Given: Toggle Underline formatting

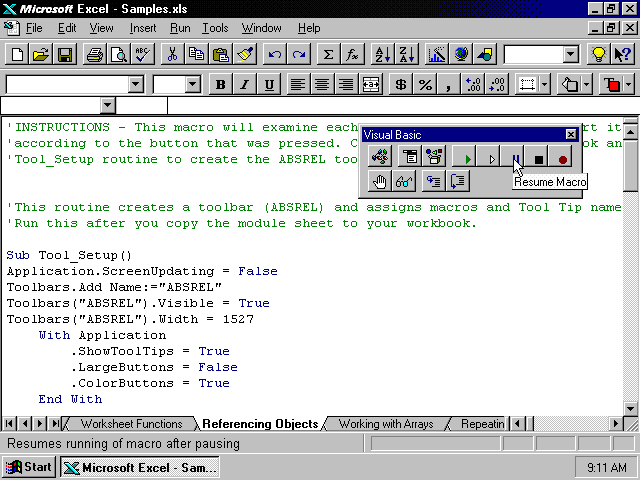Looking at the screenshot, I should coord(269,84).
